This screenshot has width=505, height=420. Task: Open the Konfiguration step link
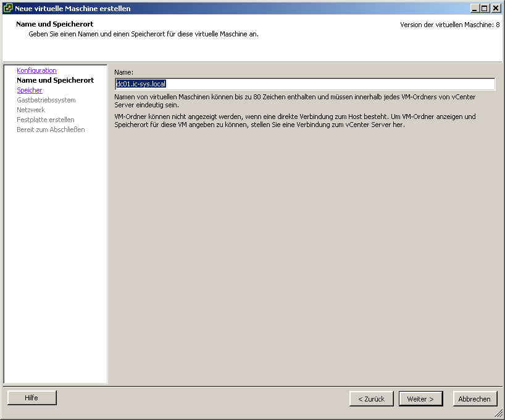click(36, 70)
